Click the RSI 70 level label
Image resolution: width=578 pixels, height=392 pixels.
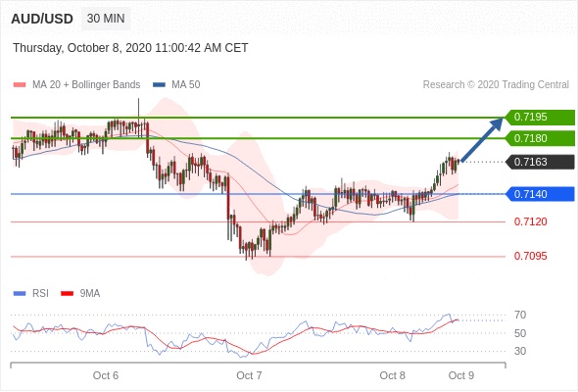[x=520, y=315]
